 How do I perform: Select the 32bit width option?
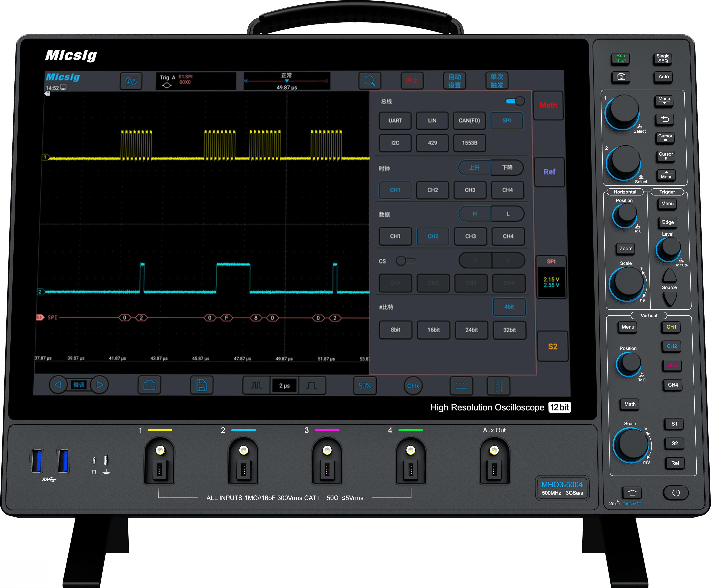(x=509, y=330)
